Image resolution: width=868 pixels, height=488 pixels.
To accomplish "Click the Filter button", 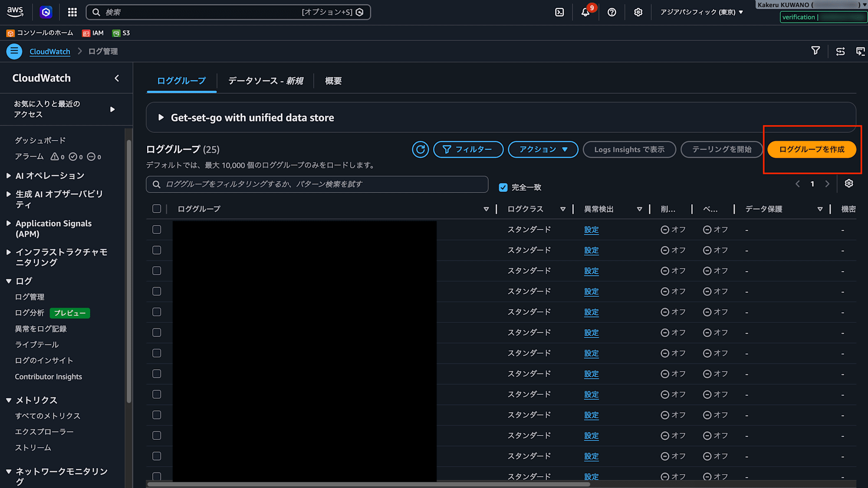I will pos(468,149).
